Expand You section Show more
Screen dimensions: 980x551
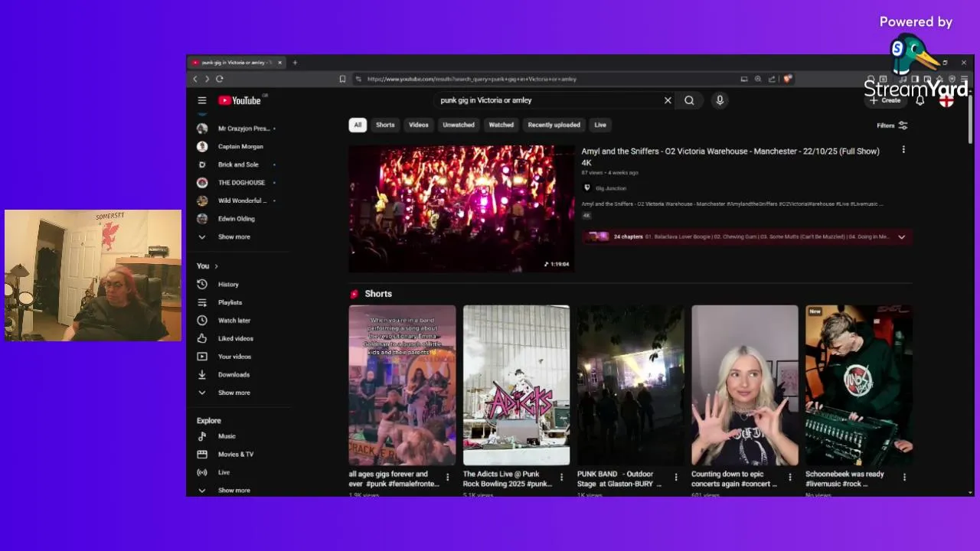pyautogui.click(x=234, y=393)
